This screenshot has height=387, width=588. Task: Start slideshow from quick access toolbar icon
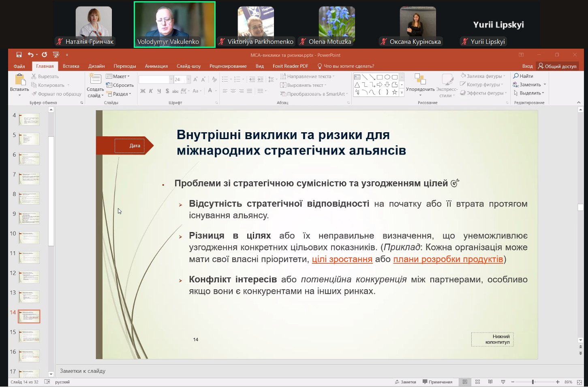pyautogui.click(x=56, y=55)
